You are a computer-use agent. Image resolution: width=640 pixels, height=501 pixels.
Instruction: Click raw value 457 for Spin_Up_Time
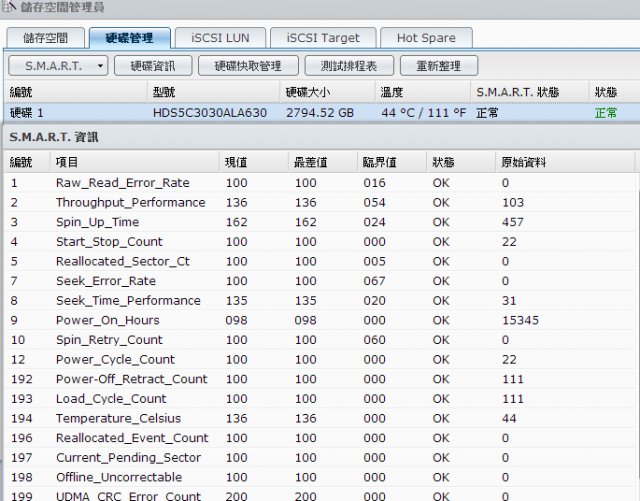pyautogui.click(x=513, y=222)
